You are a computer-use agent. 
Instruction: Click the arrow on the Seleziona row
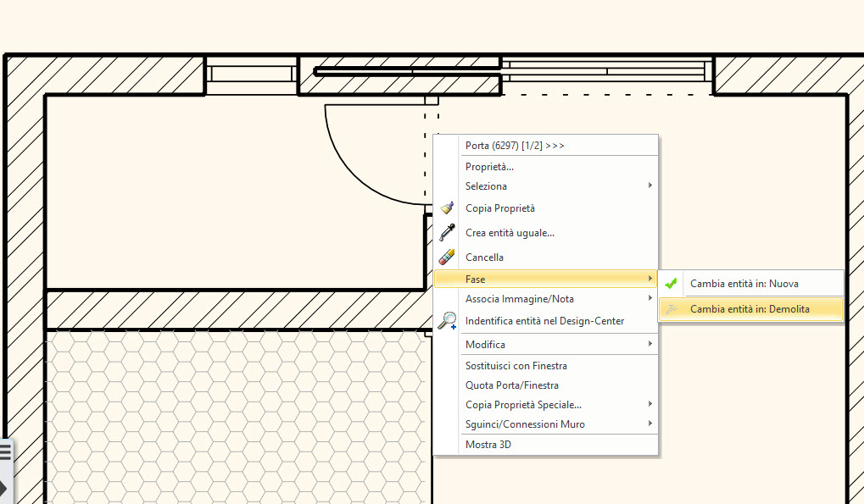[x=650, y=186]
